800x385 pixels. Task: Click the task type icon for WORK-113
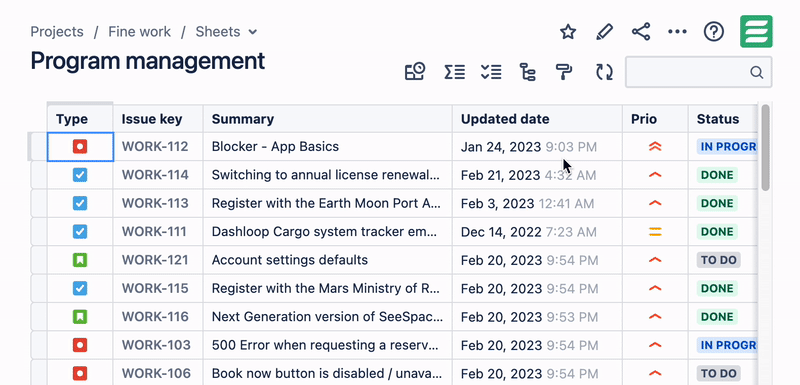point(80,203)
